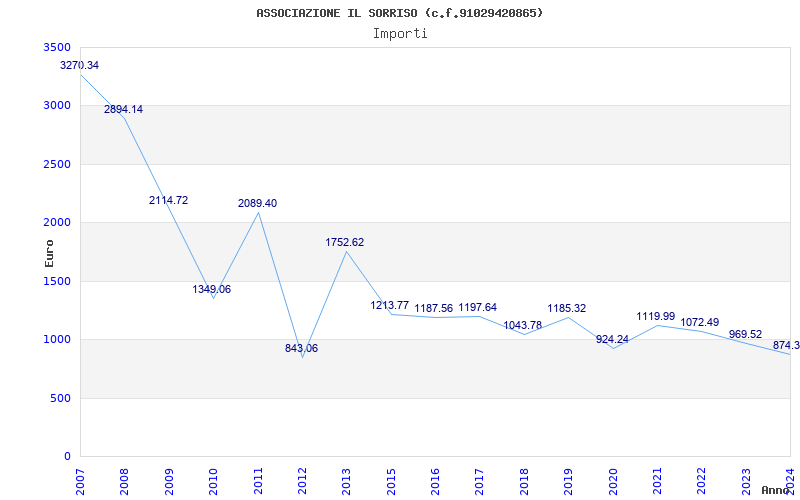Click the 2018 x-axis year label
The height and width of the screenshot is (500, 800).
coord(524,482)
